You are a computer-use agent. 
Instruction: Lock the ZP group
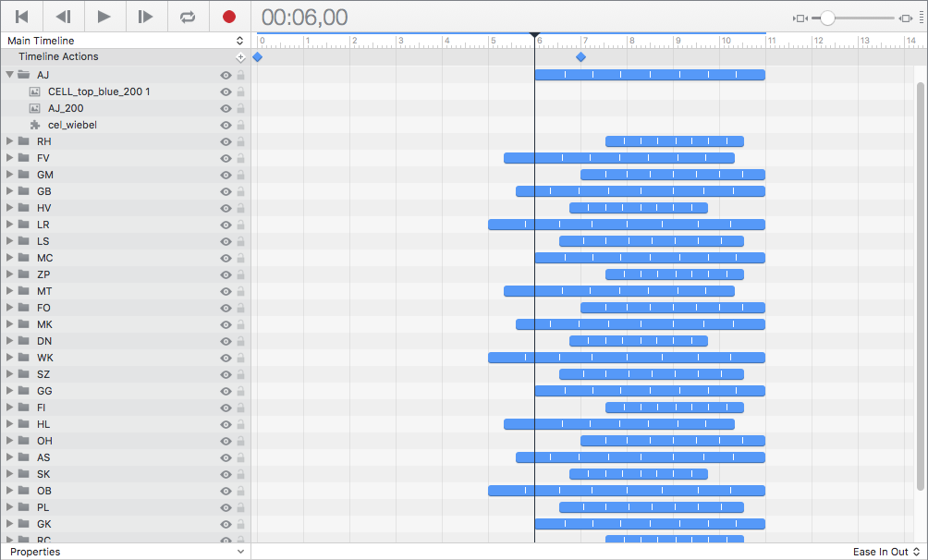pos(241,274)
